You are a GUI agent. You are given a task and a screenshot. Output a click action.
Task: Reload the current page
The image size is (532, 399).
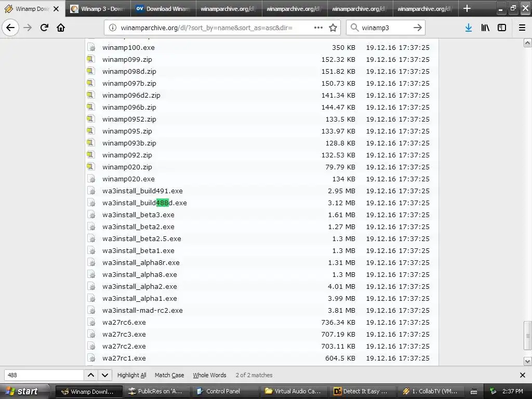coord(44,28)
